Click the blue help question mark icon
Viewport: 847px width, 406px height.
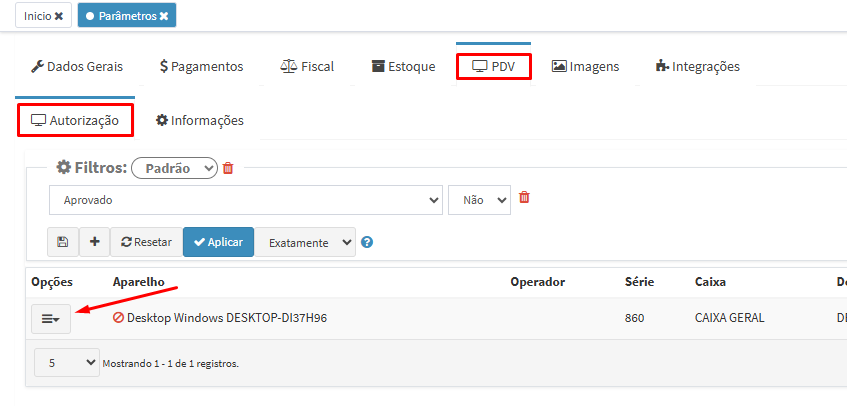pyautogui.click(x=367, y=242)
